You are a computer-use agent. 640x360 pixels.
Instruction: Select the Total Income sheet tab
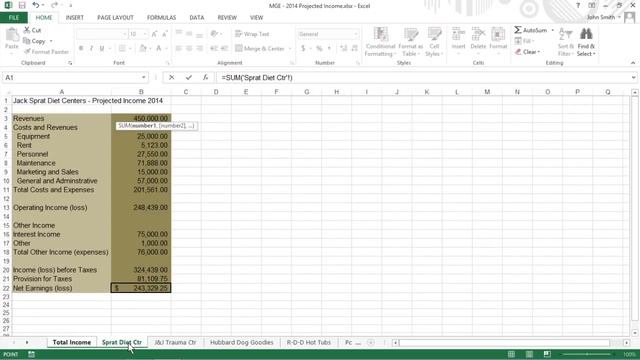[x=72, y=342]
